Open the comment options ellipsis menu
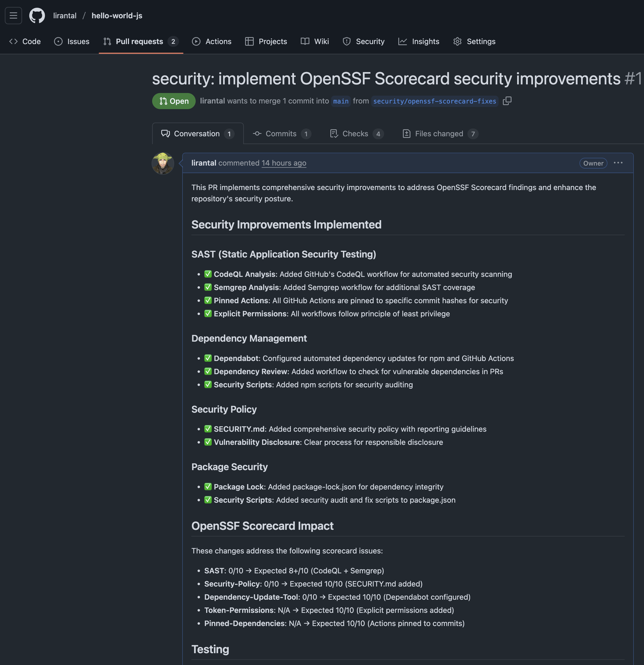This screenshot has width=644, height=665. 618,163
